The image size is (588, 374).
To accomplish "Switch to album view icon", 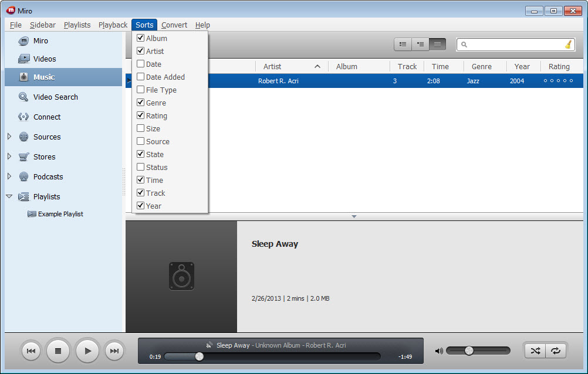I will 420,44.
